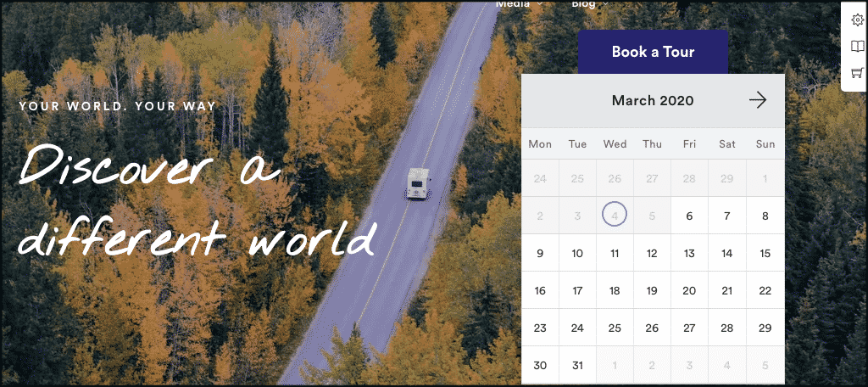Click the Mon weekday header
This screenshot has width=868, height=387.
click(540, 144)
